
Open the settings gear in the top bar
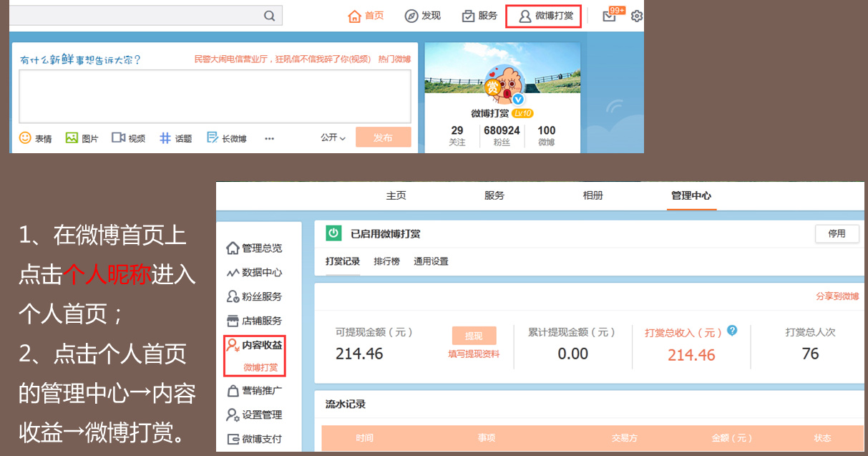coord(637,16)
